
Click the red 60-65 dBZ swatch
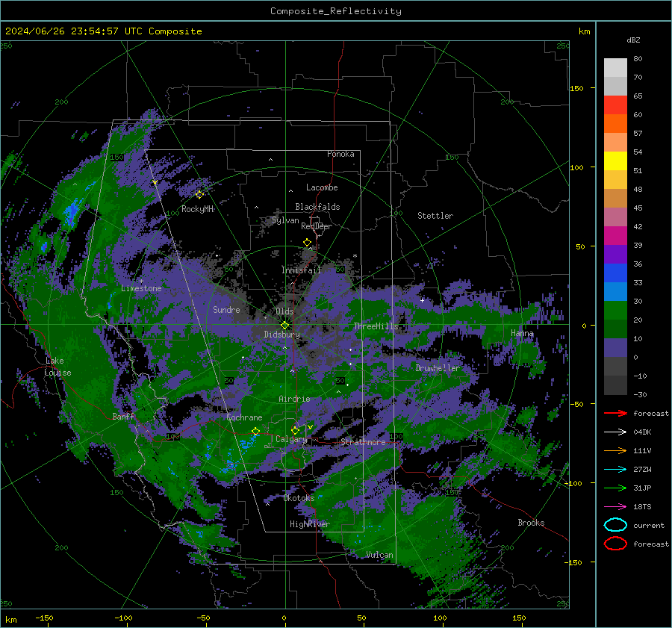tap(615, 105)
